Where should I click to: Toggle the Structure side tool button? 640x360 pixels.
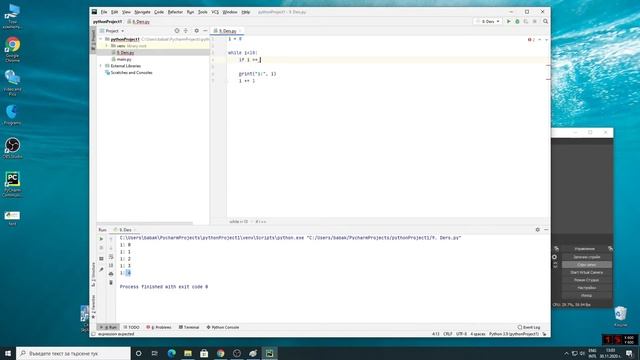click(93, 274)
